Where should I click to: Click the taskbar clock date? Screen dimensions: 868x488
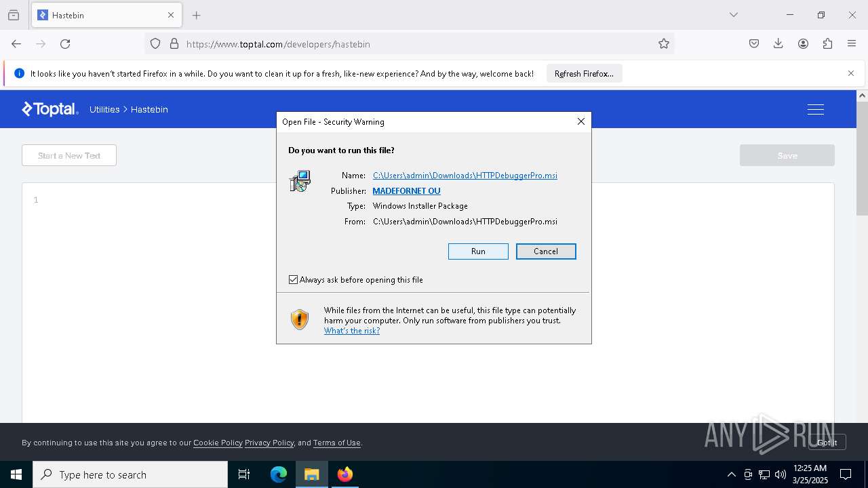tap(810, 474)
